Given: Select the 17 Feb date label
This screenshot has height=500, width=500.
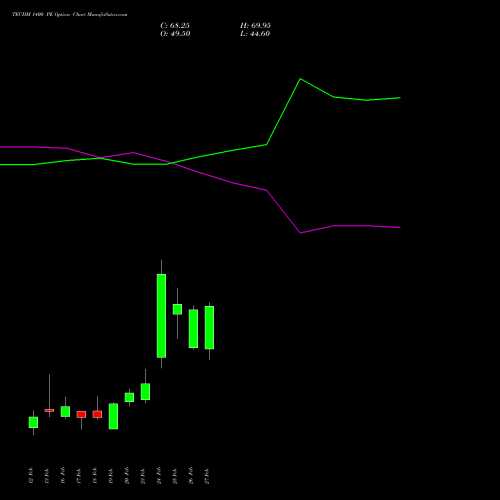Looking at the screenshot, I should 79,476.
